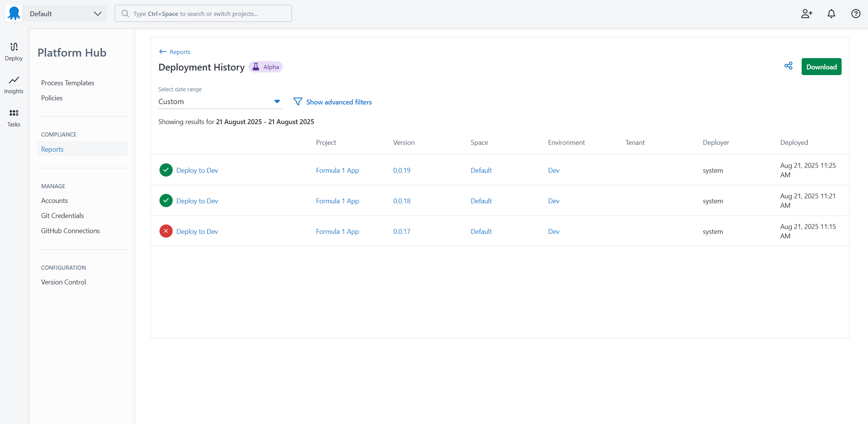
Task: Click the failed status icon for version 0.0.17
Action: pos(166,231)
